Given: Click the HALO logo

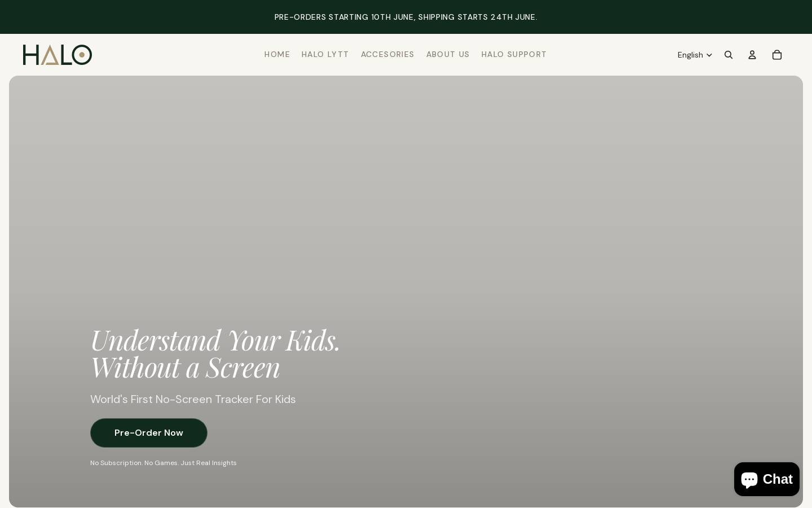Looking at the screenshot, I should coord(58,55).
